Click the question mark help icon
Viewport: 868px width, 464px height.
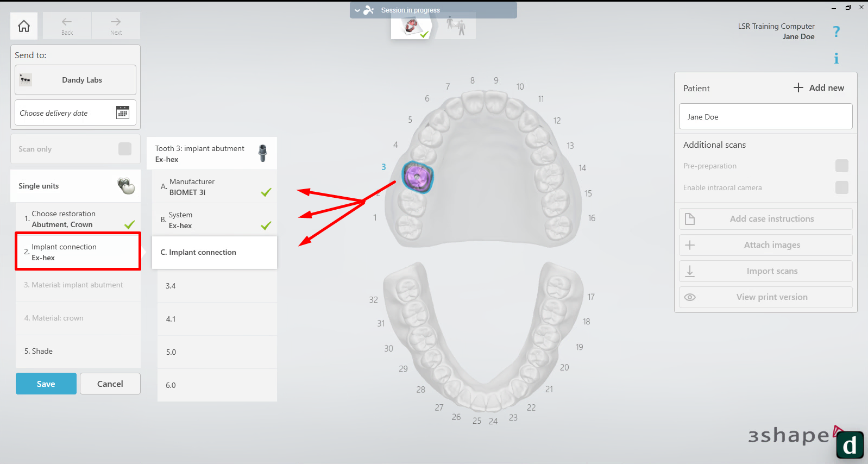[x=836, y=32]
